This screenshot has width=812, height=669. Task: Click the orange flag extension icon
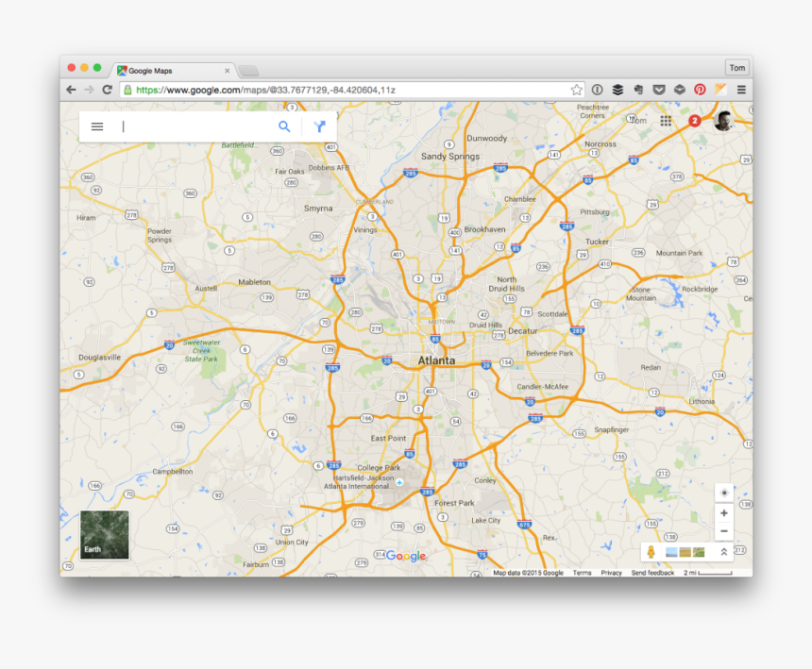pyautogui.click(x=720, y=90)
